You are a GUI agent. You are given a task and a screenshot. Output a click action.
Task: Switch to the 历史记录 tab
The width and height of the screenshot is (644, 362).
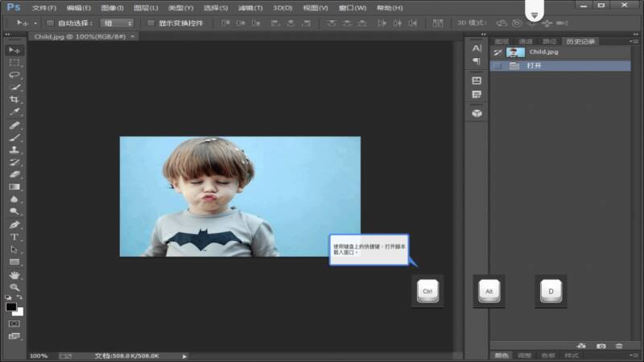(580, 42)
